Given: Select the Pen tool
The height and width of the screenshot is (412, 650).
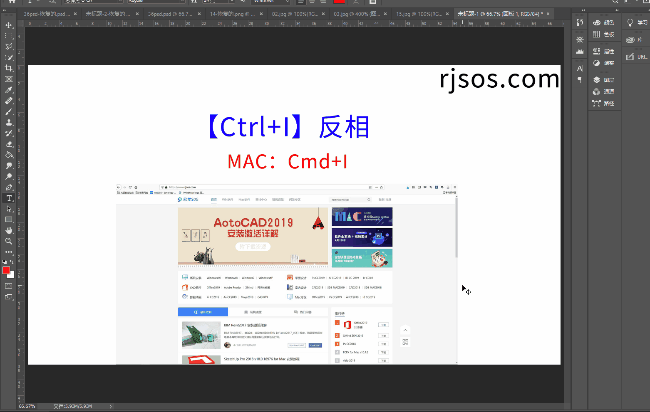Looking at the screenshot, I should [9, 187].
